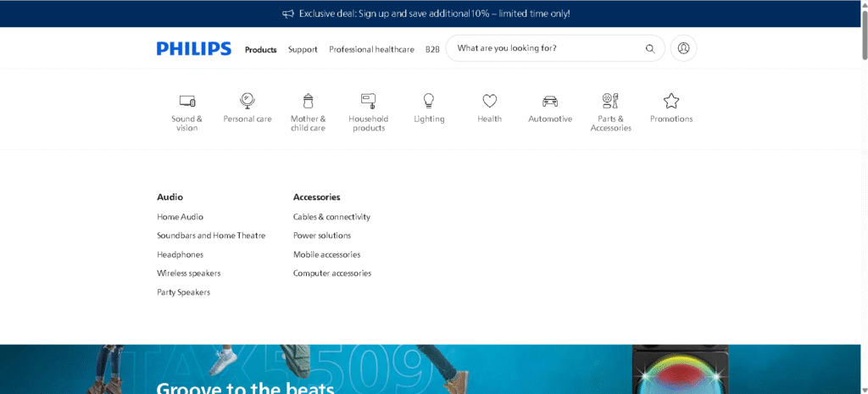Select the Cables & connectivity link
This screenshot has height=394, width=868.
coord(331,217)
